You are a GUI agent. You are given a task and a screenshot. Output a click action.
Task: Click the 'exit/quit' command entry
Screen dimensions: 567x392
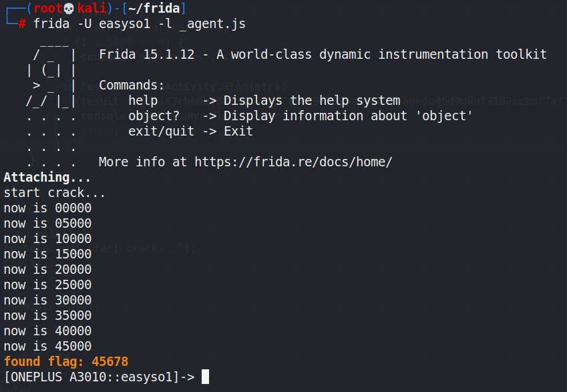[161, 132]
